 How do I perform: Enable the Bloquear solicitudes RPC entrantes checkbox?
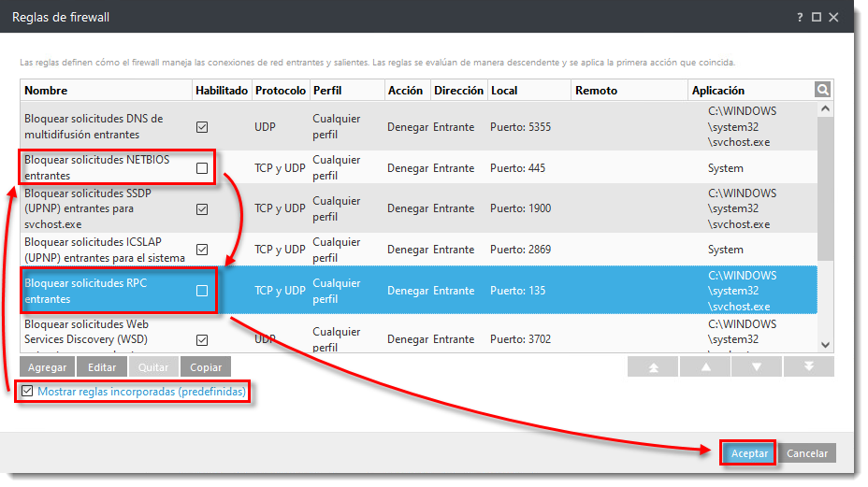tap(202, 291)
